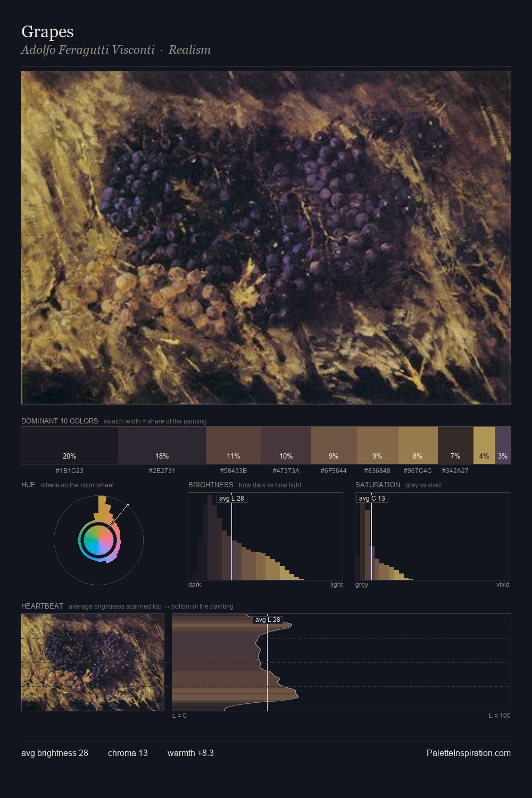Viewport: 532px width, 798px height.
Task: Select the 9% swatch above #6F5644
Action: tap(334, 445)
